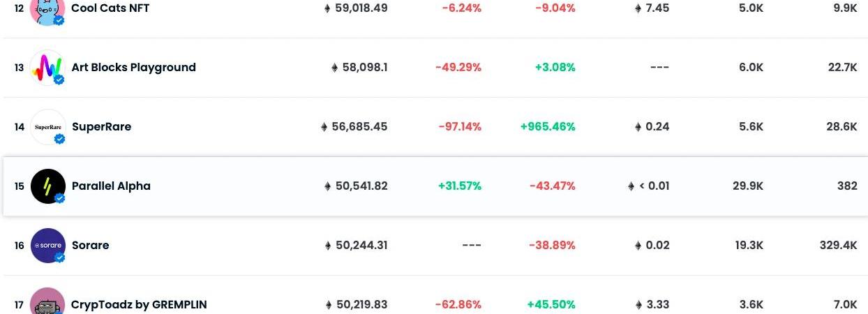The image size is (868, 314).
Task: Click Sorare items count 329.4K
Action: 839,246
